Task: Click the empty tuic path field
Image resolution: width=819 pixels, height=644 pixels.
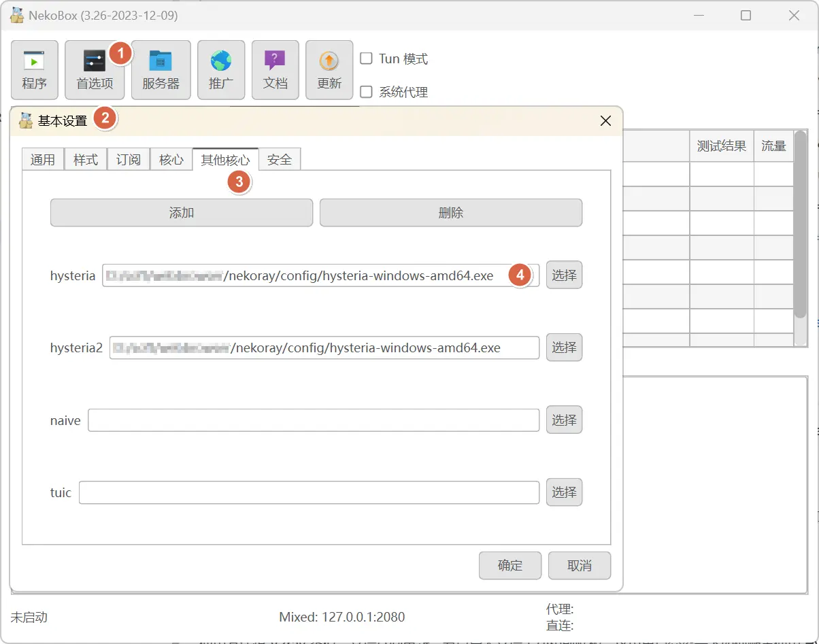Action: click(x=310, y=492)
